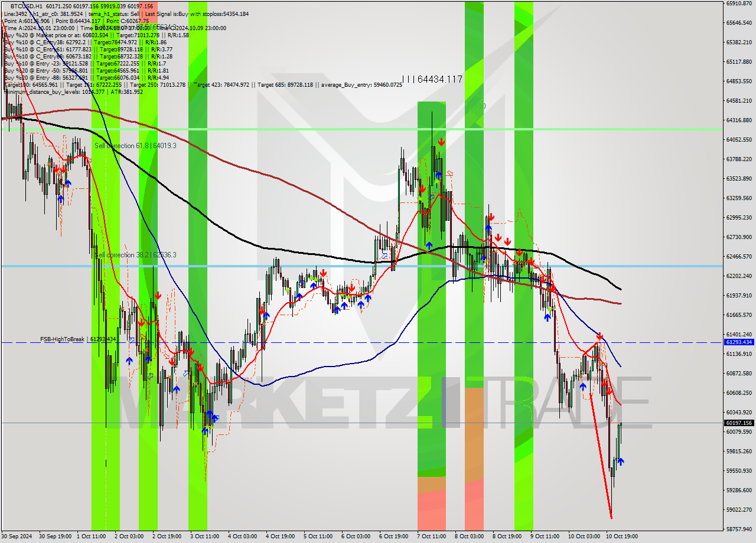Click the 7 Oct 11:00 time label
The image size is (756, 543).
(x=432, y=537)
